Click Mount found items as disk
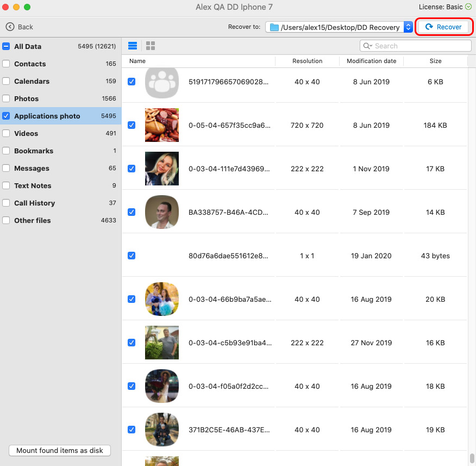The image size is (476, 466). (60, 450)
